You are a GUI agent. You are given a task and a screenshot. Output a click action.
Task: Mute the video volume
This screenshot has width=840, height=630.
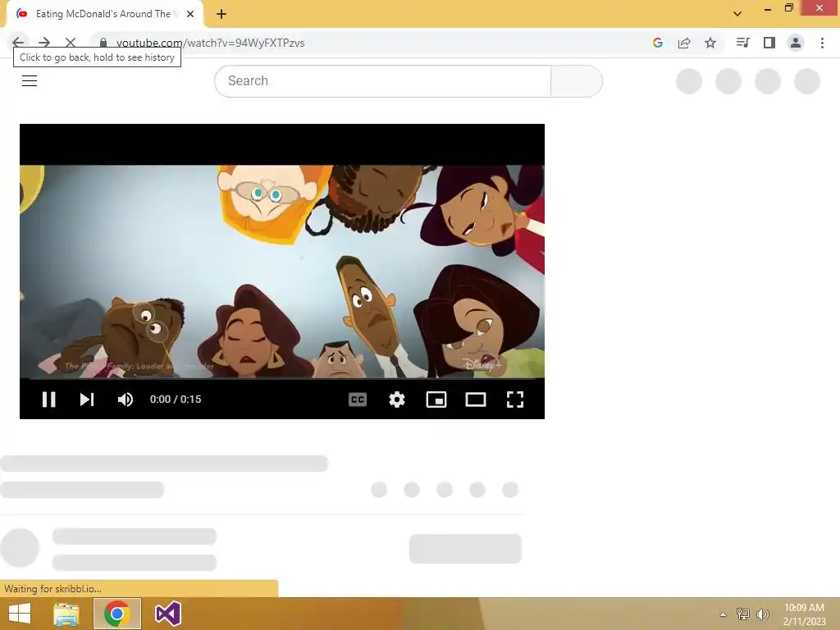pyautogui.click(x=126, y=399)
